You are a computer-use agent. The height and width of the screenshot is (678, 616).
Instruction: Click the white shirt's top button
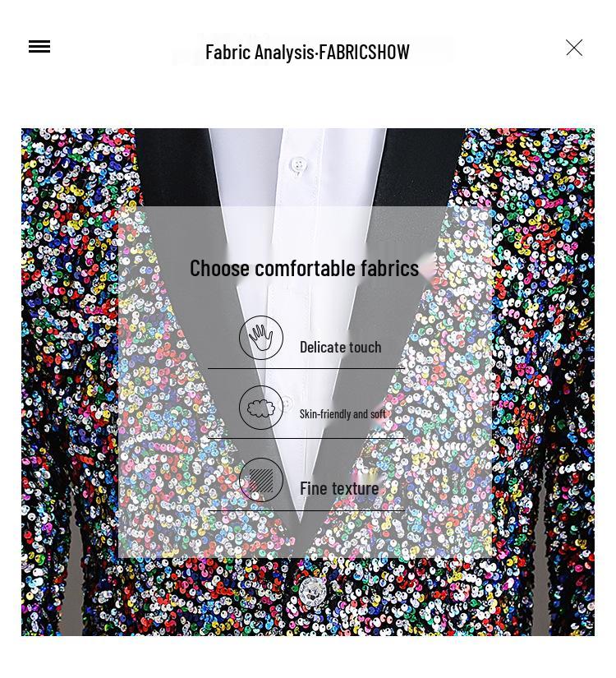(298, 164)
